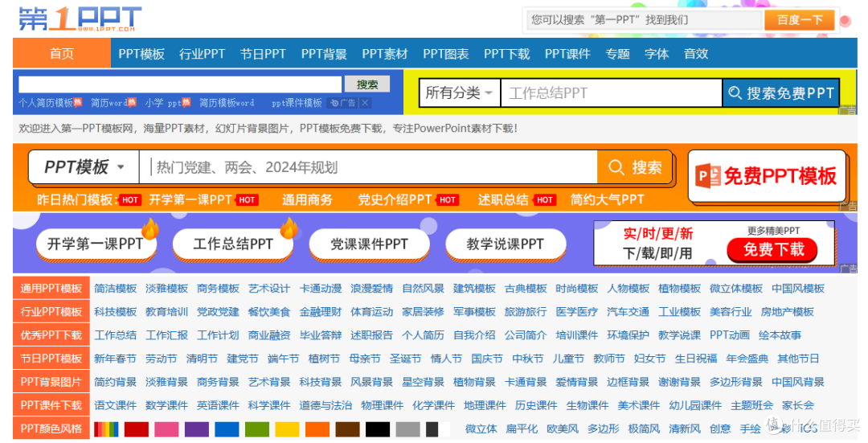Expand the PPT模板 search type dropdown
868x443 pixels.
(84, 166)
